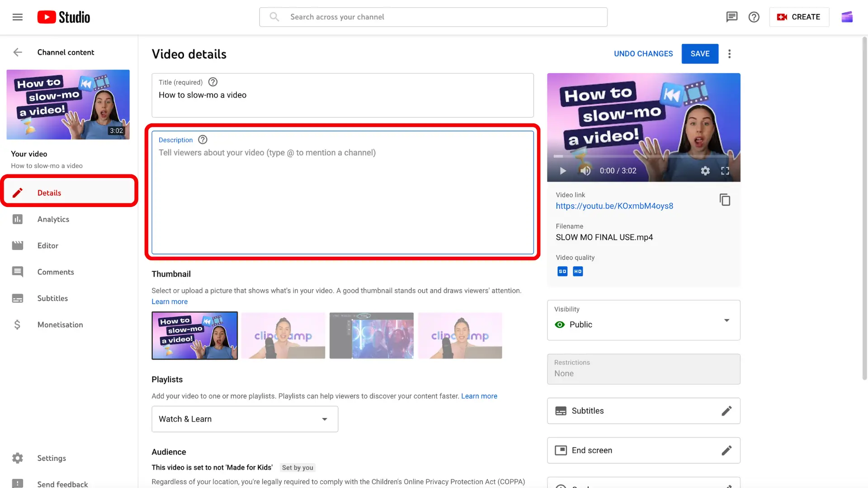
Task: Click the copy video link icon
Action: click(724, 200)
